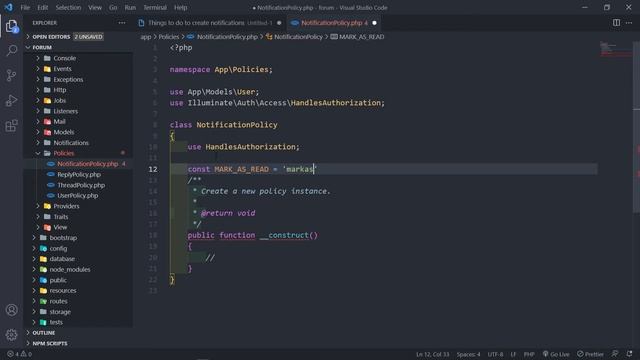Open Extensions view
Viewport: 640px width, 360px height.
pyautogui.click(x=11, y=125)
